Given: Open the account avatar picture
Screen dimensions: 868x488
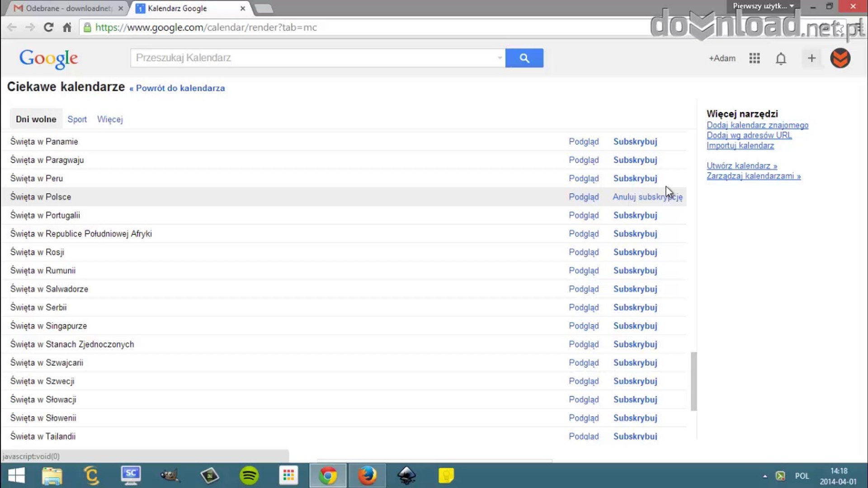Looking at the screenshot, I should tap(840, 58).
